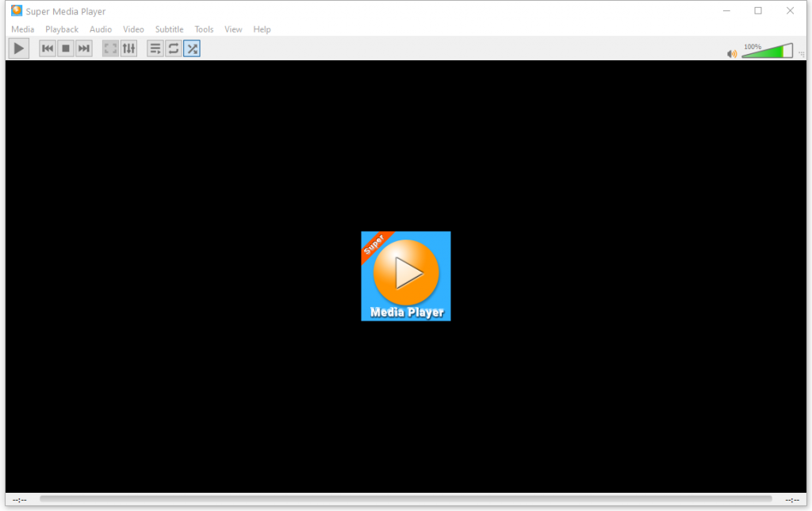Open the Playback menu

(61, 29)
